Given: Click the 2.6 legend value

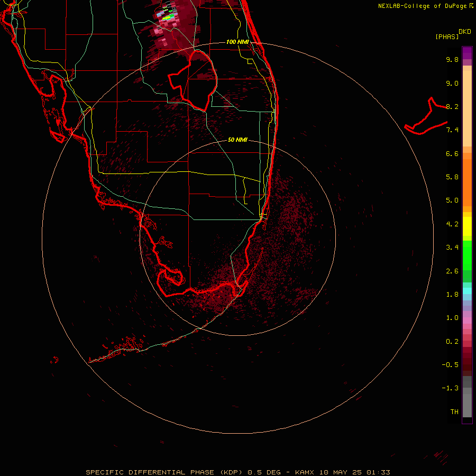Looking at the screenshot, I should [452, 271].
